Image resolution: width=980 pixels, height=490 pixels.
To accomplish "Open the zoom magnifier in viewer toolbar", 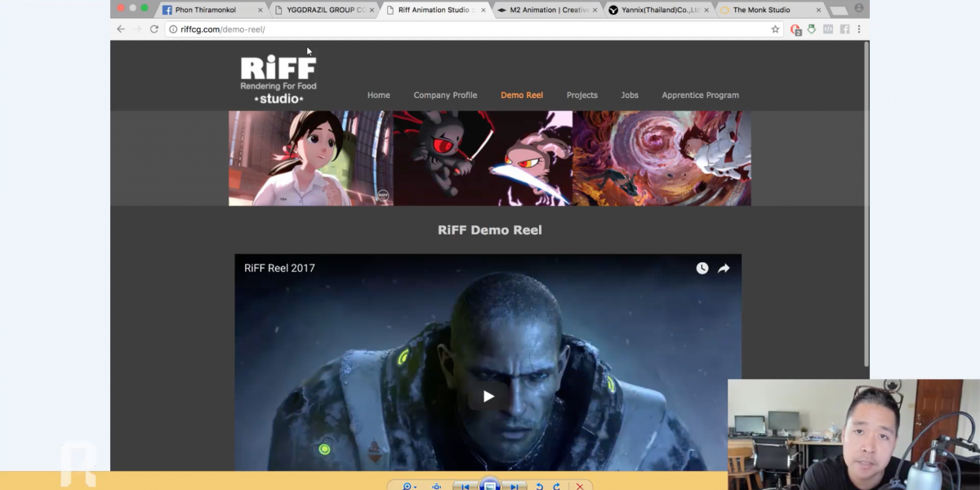I will click(407, 487).
